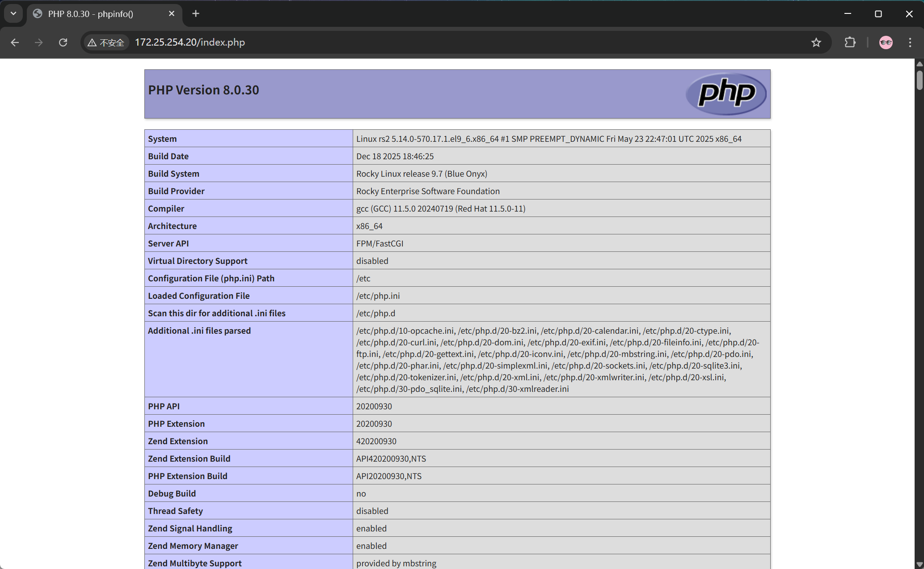This screenshot has width=924, height=569.
Task: Close the phpinfo tab
Action: point(171,14)
